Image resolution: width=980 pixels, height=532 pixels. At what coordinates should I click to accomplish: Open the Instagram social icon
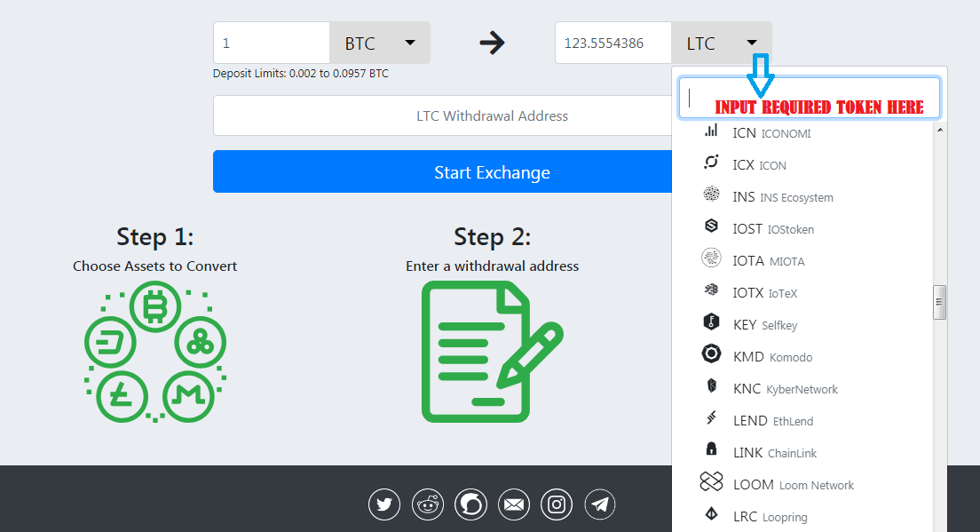click(557, 504)
